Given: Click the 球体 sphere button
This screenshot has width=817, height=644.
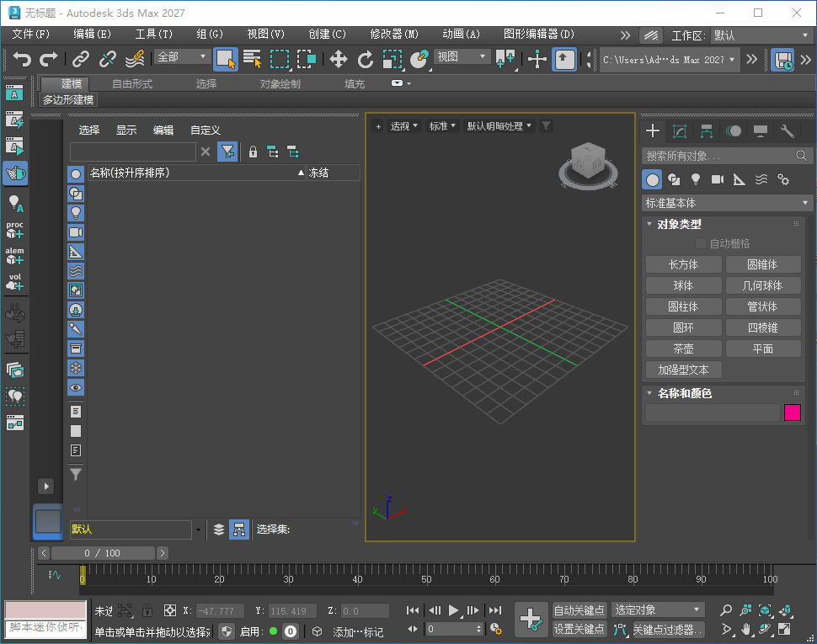Looking at the screenshot, I should pyautogui.click(x=684, y=285).
